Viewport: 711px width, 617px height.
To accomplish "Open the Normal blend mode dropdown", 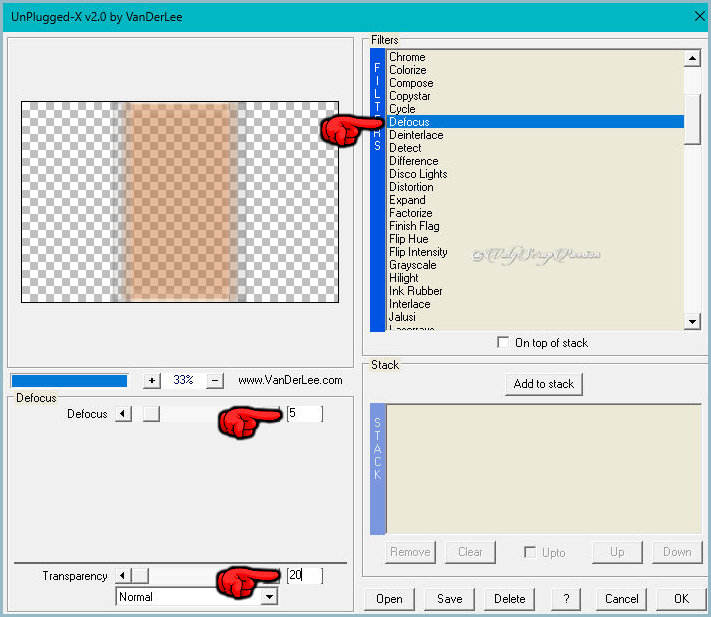I will point(269,597).
